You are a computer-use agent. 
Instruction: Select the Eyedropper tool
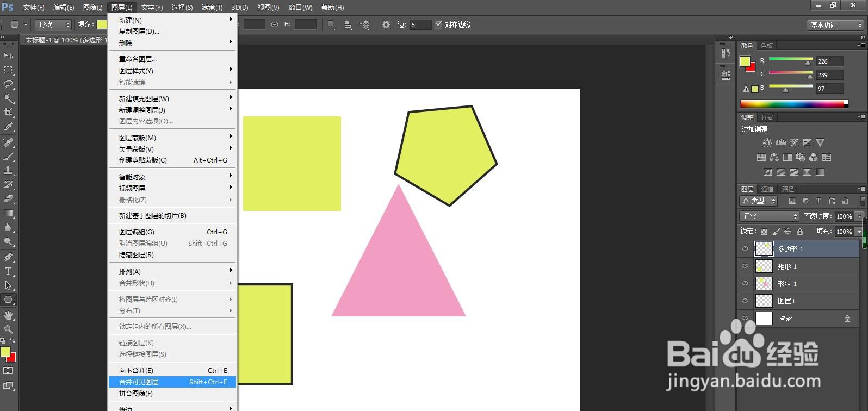pos(8,127)
